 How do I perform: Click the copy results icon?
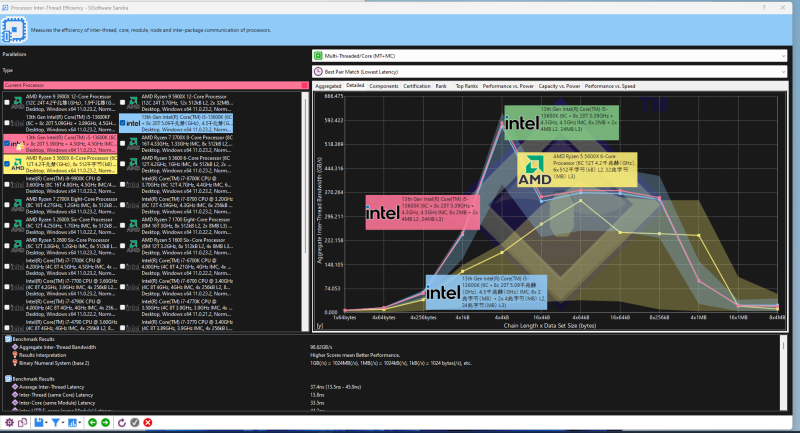coord(22,422)
